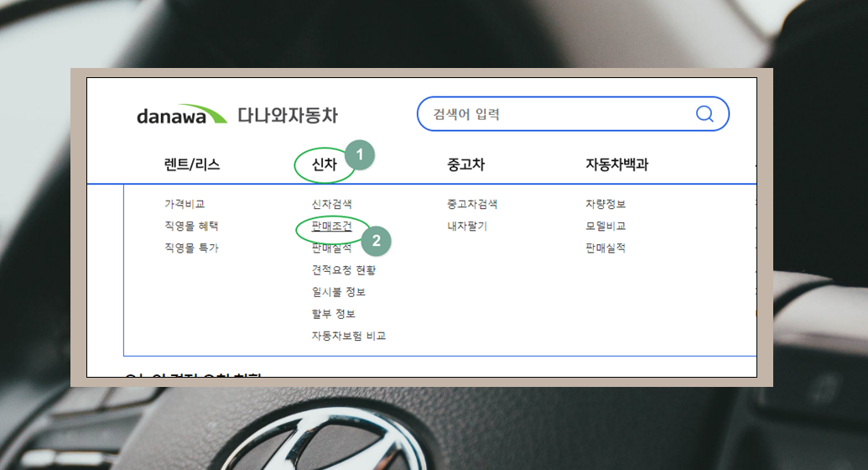
Task: Select 직영몰 혜택 link
Action: 191,226
